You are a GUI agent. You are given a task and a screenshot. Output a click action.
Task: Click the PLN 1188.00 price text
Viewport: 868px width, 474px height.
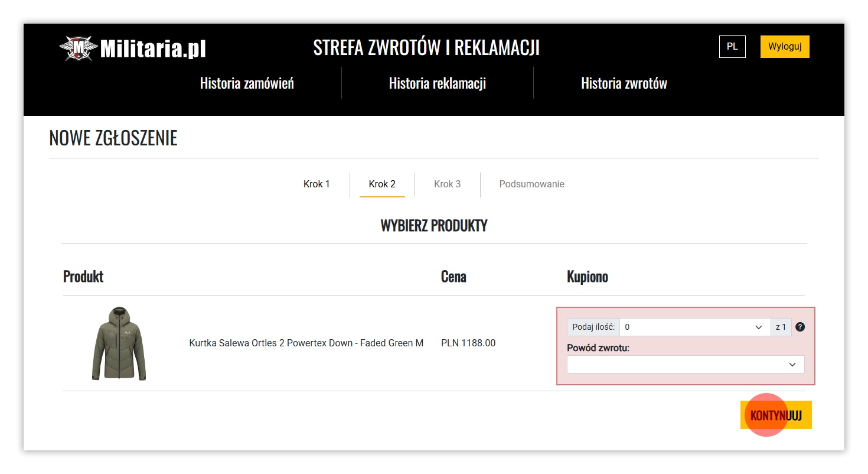(x=468, y=343)
